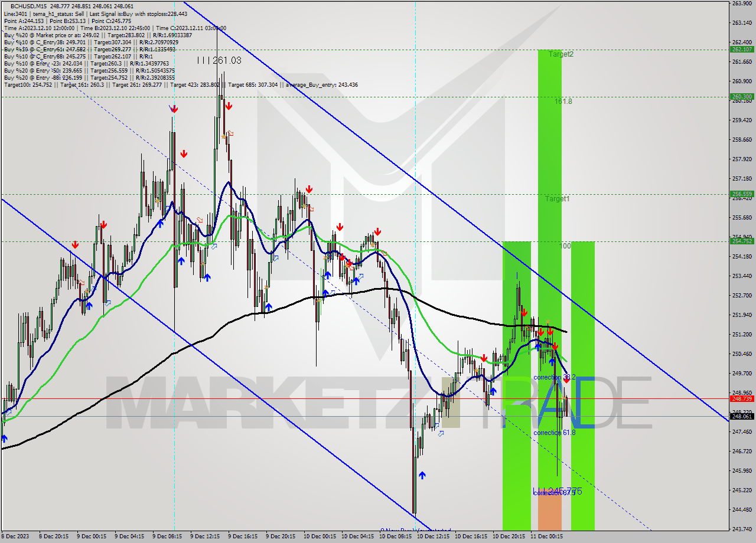Click the 'correction 61.8' label

coord(554,433)
